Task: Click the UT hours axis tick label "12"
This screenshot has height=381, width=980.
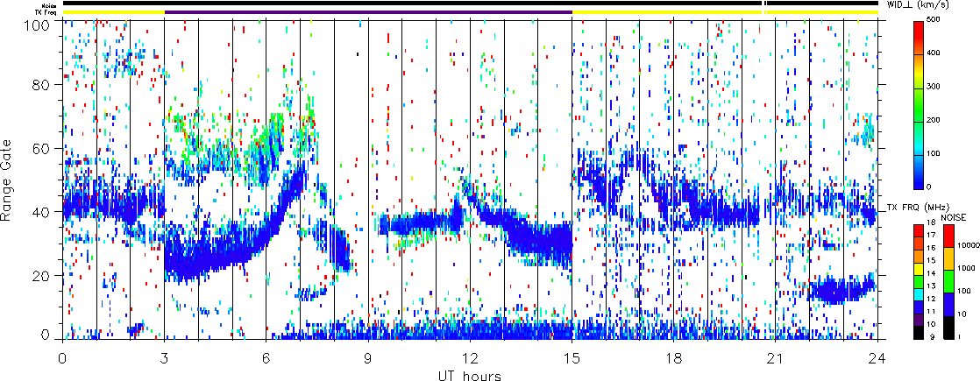Action: (470, 356)
